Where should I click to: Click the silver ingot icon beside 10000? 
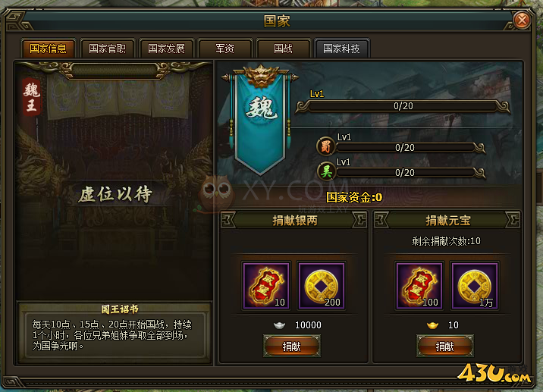pyautogui.click(x=279, y=325)
